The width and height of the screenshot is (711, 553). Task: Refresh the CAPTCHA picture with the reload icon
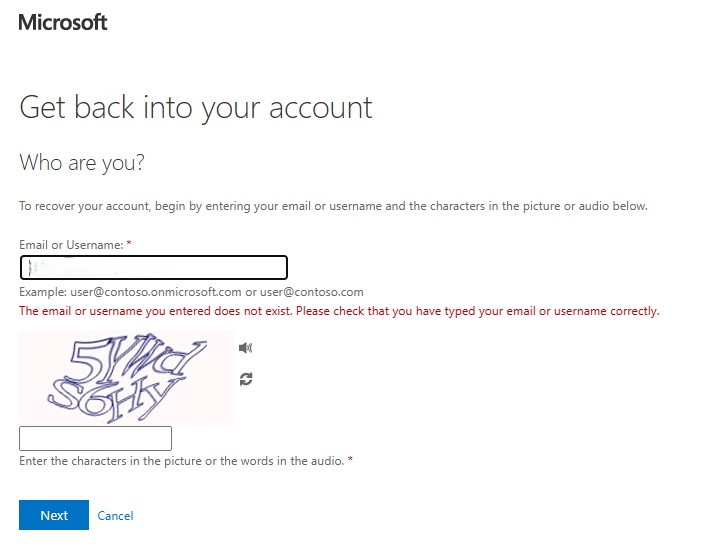coord(246,379)
